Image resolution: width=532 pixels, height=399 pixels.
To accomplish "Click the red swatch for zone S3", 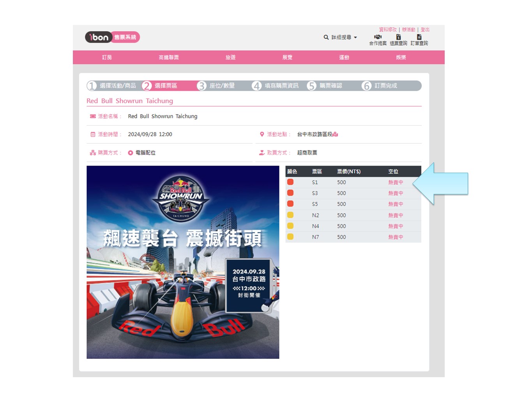I will click(x=290, y=193).
